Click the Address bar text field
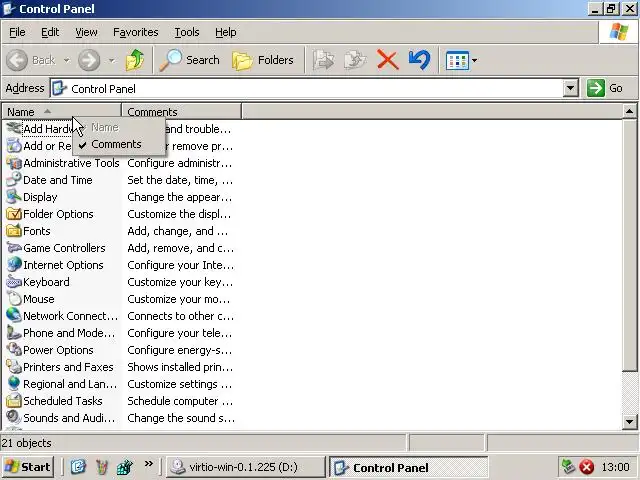The width and height of the screenshot is (640, 480). [x=306, y=89]
